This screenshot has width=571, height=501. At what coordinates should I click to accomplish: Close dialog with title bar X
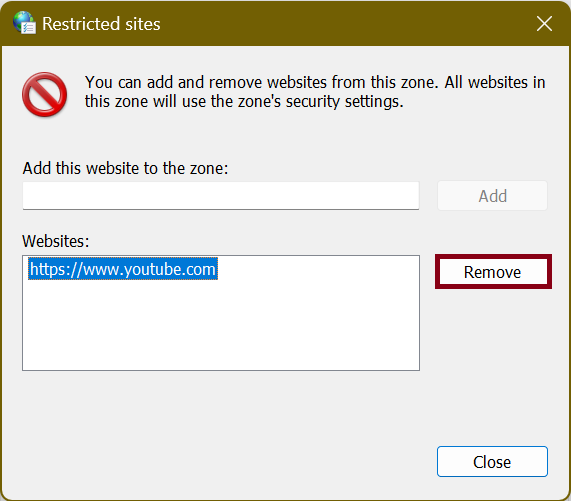[x=544, y=24]
